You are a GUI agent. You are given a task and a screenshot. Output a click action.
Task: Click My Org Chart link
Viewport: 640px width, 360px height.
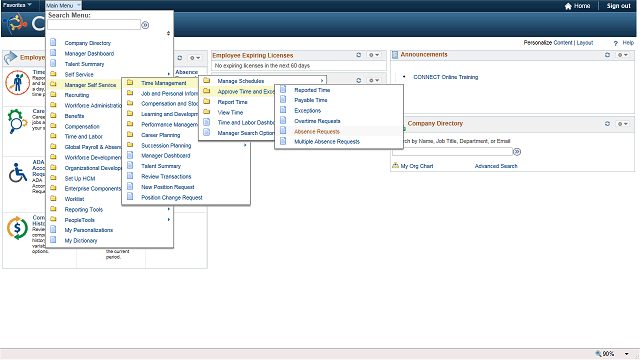point(417,166)
